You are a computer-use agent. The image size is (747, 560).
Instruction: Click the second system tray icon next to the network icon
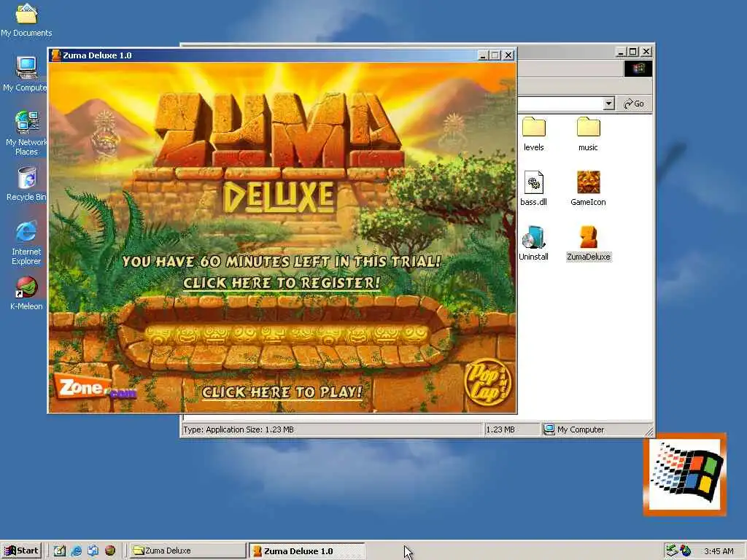[686, 551]
